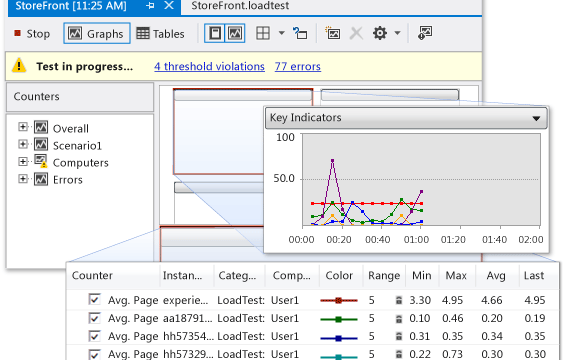Open the panel layout dropdown arrow
564x360 pixels.
coord(282,33)
